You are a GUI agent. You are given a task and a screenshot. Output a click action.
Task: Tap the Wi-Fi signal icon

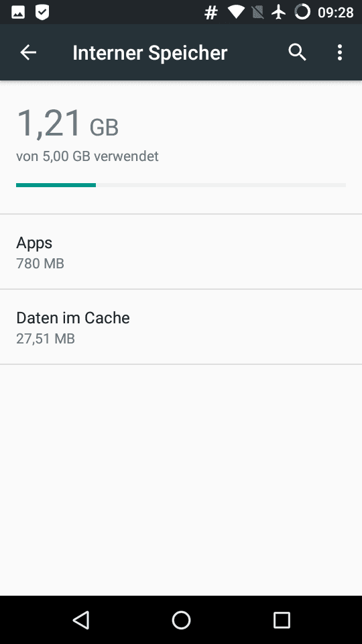coord(236,12)
